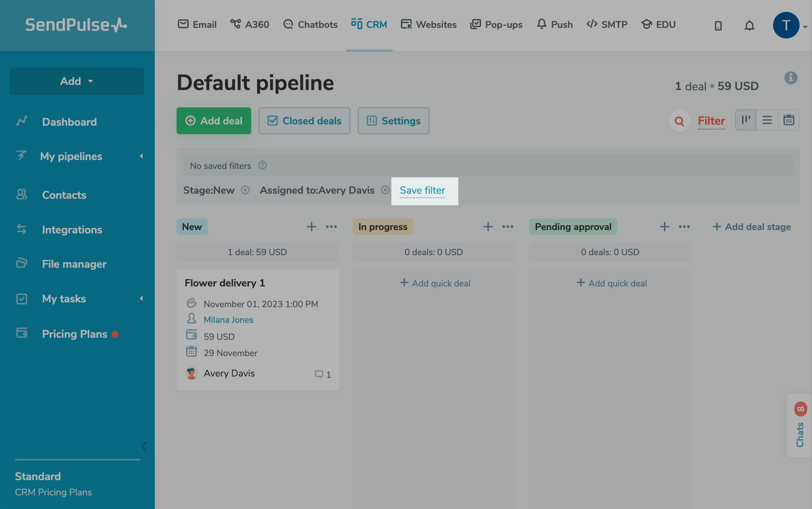
Task: Remove the Stage:New filter
Action: (x=245, y=190)
